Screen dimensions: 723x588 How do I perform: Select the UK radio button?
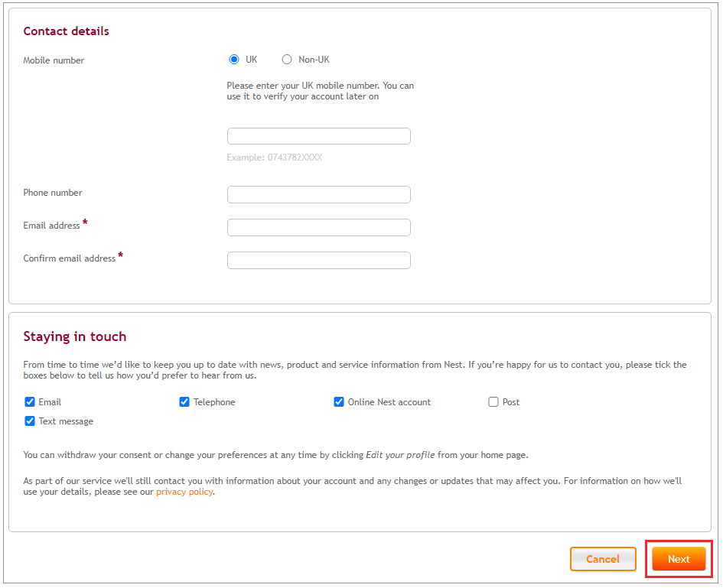[x=234, y=59]
